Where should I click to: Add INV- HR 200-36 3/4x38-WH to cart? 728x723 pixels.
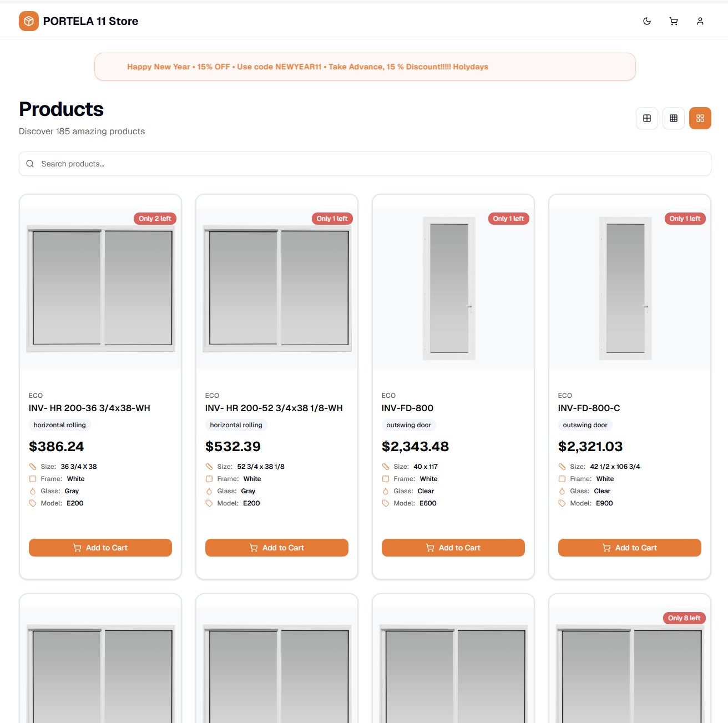[x=100, y=548]
